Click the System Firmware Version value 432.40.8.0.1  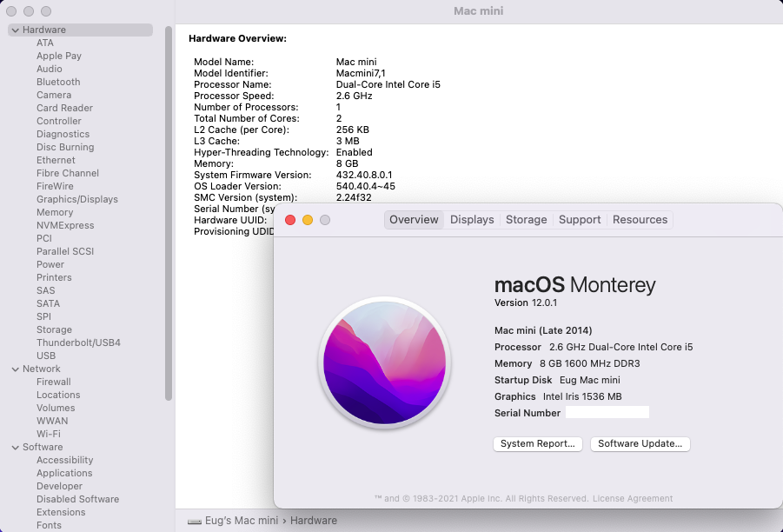364,175
